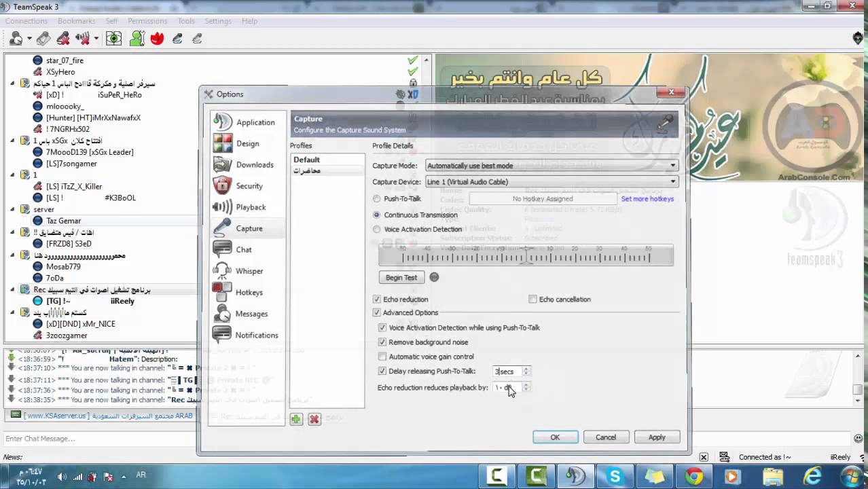The image size is (868, 489).
Task: Click the voice activation level slider
Action: (x=526, y=256)
